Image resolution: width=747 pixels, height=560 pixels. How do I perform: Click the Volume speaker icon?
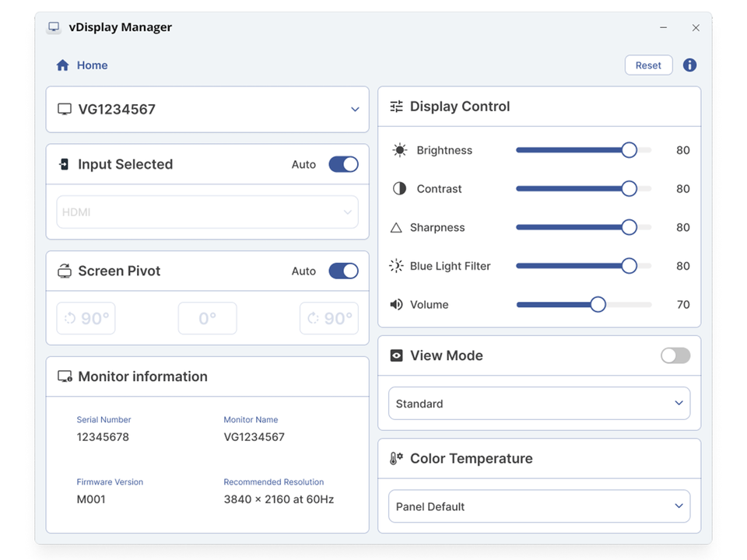coord(397,304)
